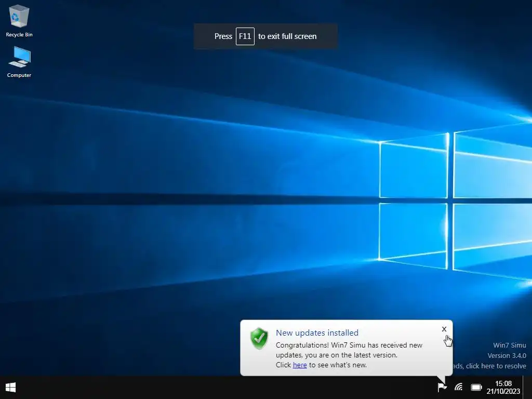Click the 'click here to resolve' watermark text
Viewport: 532px width, 399px height.
(496, 366)
